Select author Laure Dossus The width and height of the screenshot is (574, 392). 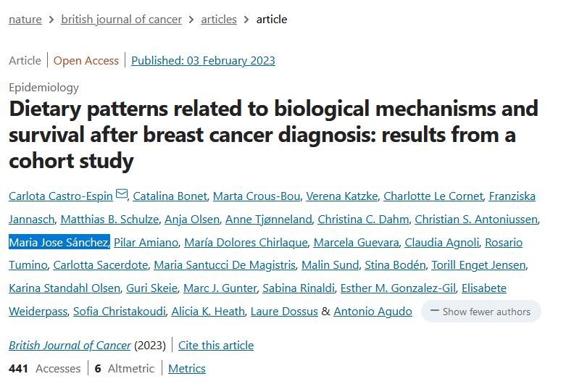pyautogui.click(x=284, y=312)
